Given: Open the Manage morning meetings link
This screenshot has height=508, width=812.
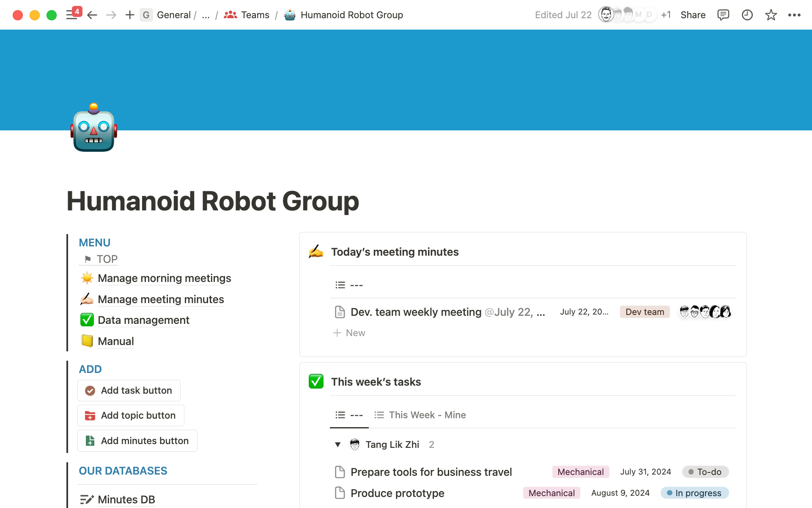Looking at the screenshot, I should point(165,278).
